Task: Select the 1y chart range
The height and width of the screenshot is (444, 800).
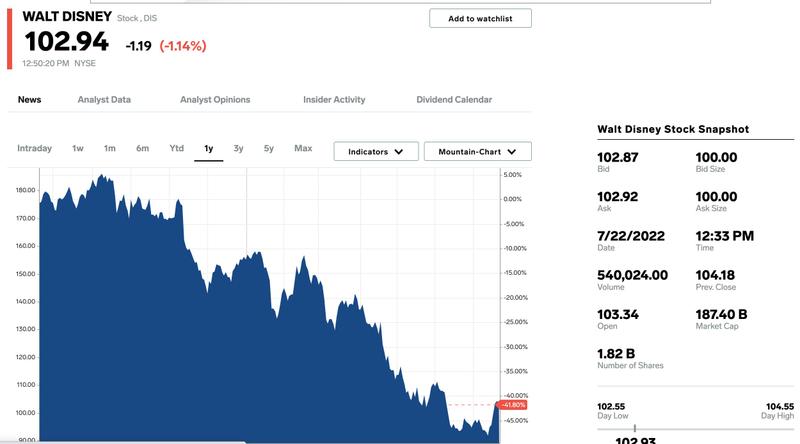Action: [x=209, y=149]
